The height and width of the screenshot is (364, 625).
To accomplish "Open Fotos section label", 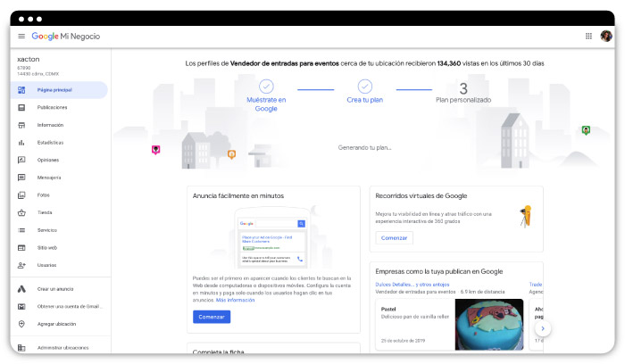I will (x=44, y=195).
